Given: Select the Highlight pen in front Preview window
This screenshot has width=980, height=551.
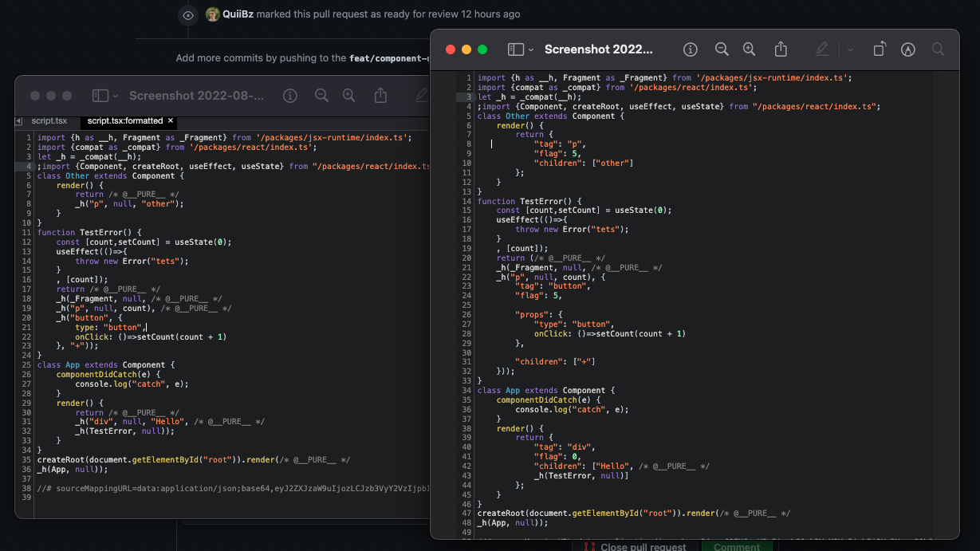Looking at the screenshot, I should (822, 49).
